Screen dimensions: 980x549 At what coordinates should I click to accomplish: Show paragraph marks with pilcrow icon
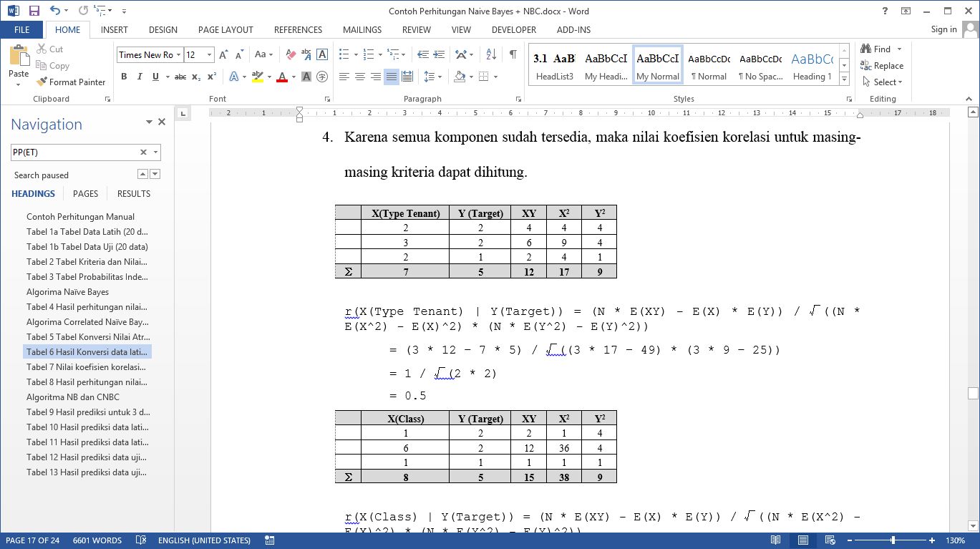(513, 54)
